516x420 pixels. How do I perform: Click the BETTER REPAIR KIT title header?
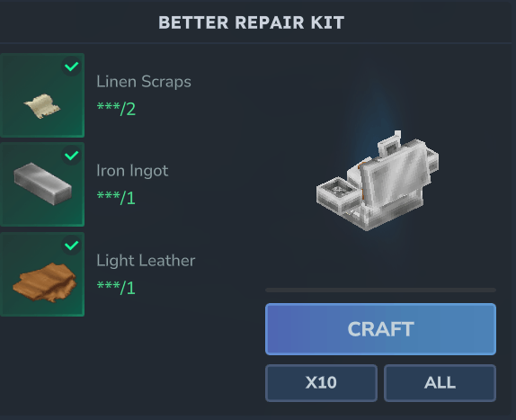[x=252, y=22]
